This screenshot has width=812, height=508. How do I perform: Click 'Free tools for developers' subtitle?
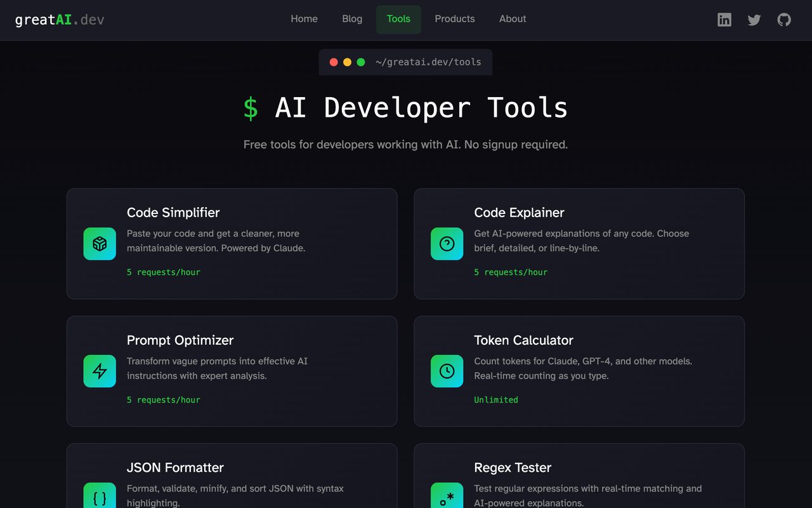[x=405, y=145]
